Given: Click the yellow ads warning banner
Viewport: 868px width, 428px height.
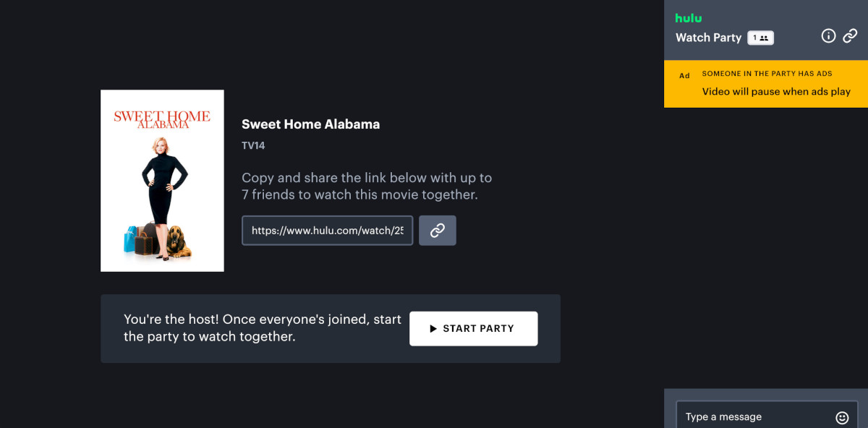Looking at the screenshot, I should coord(766,83).
